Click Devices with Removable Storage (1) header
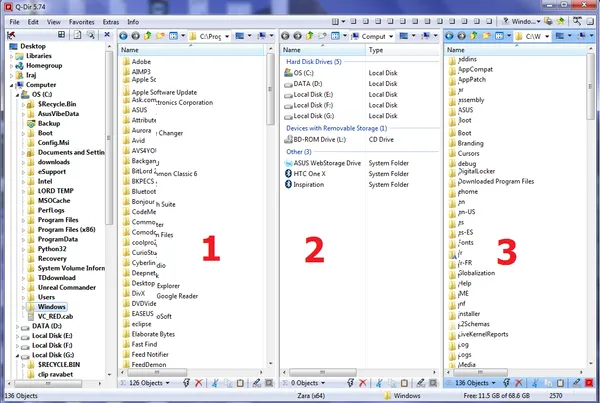Screen dimensions: 600x403 click(336, 128)
